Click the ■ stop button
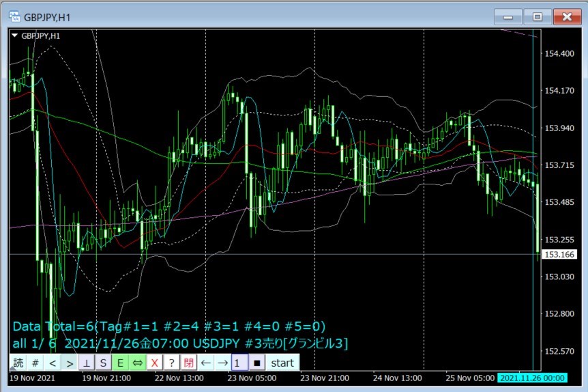 pos(257,363)
